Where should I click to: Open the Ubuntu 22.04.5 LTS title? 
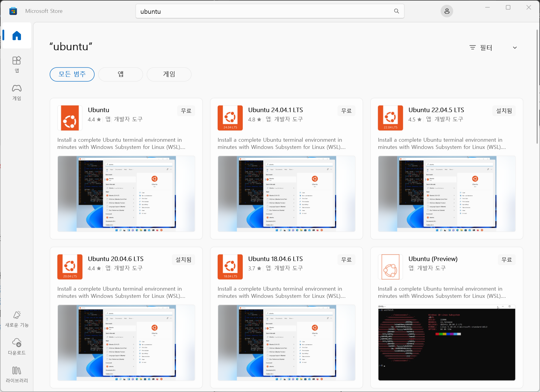point(436,110)
